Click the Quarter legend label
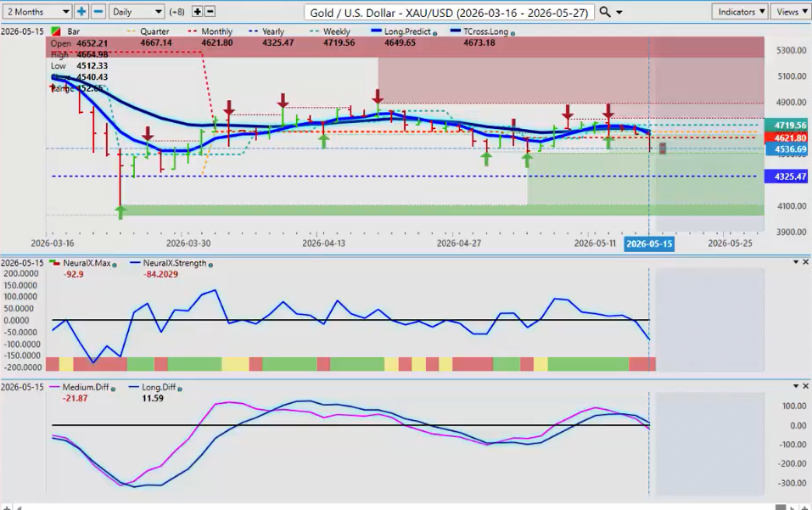 tap(154, 31)
